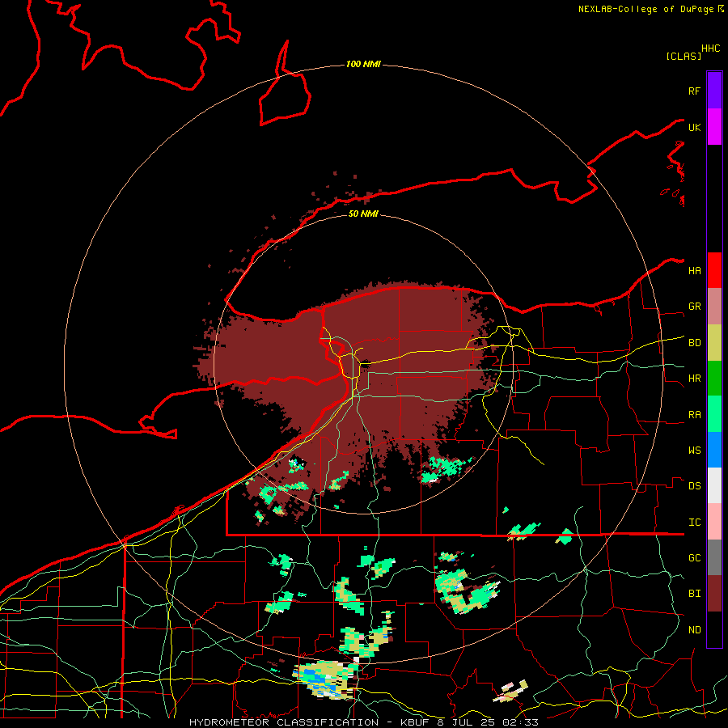
Task: Click the ND legend label
Action: [694, 630]
